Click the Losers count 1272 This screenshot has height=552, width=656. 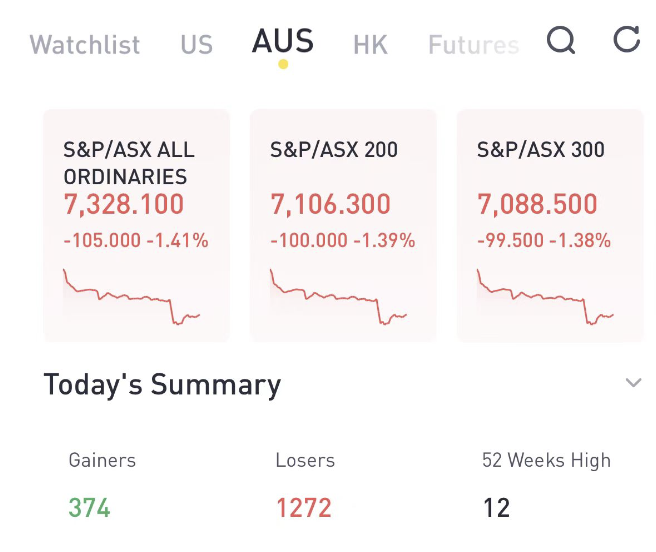[x=303, y=508]
